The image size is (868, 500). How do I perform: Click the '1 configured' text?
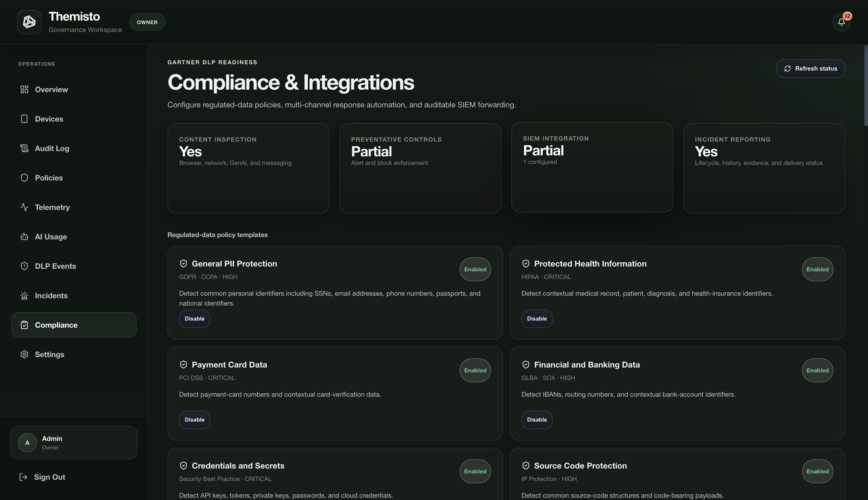[540, 162]
